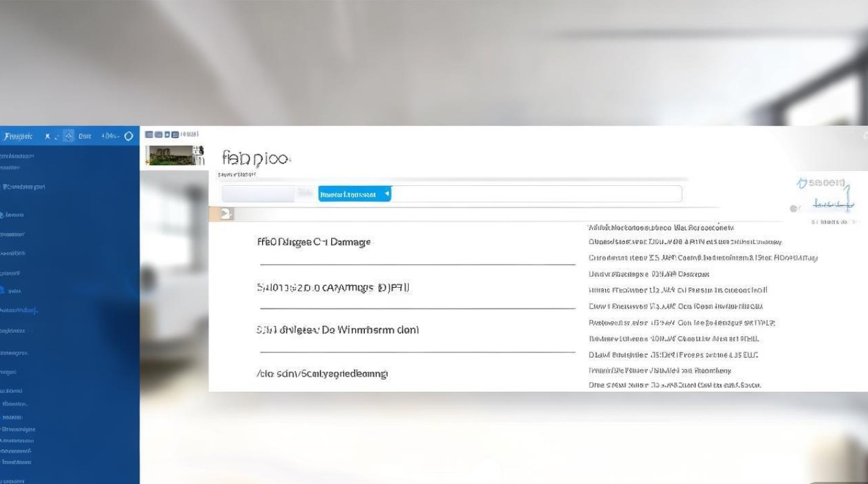This screenshot has height=484, width=868.
Task: Click the small gray circle icon near the blue underlined link
Action: tap(794, 208)
